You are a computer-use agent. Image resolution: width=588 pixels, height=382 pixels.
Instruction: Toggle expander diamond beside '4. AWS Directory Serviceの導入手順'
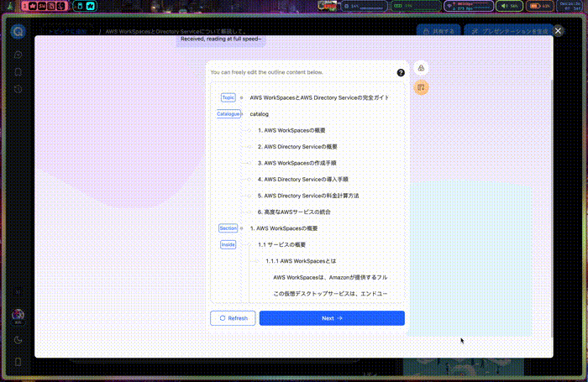coord(249,179)
